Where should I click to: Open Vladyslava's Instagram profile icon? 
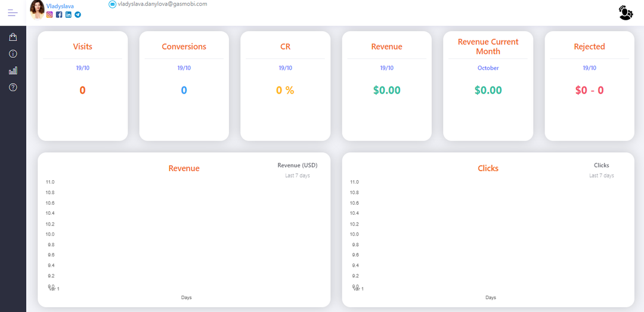point(49,14)
